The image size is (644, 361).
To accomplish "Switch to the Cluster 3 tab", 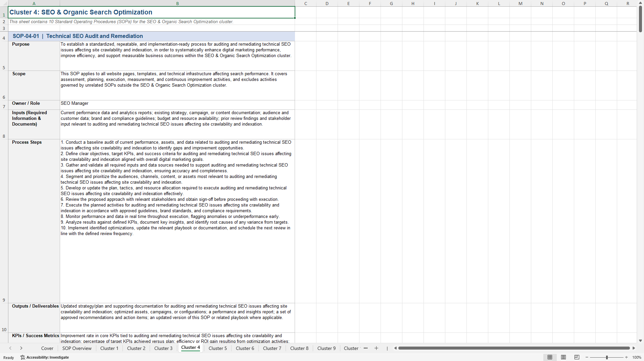I will click(163, 348).
